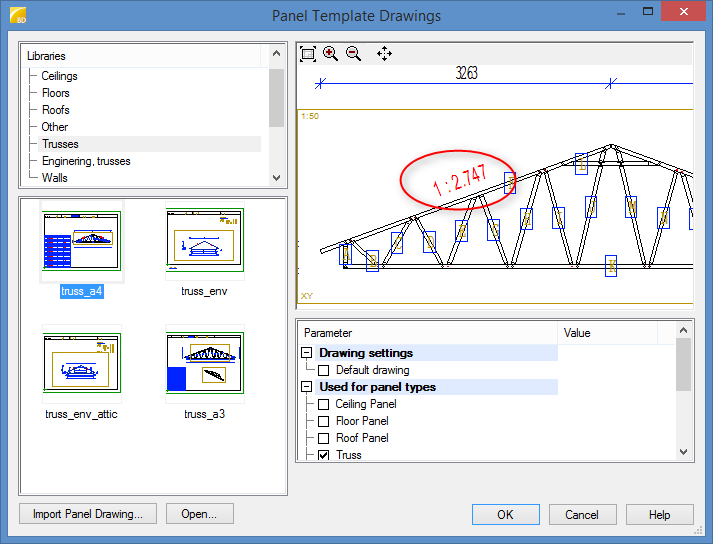This screenshot has width=713, height=544.
Task: Collapse the Used for panel types group
Action: pyautogui.click(x=306, y=387)
